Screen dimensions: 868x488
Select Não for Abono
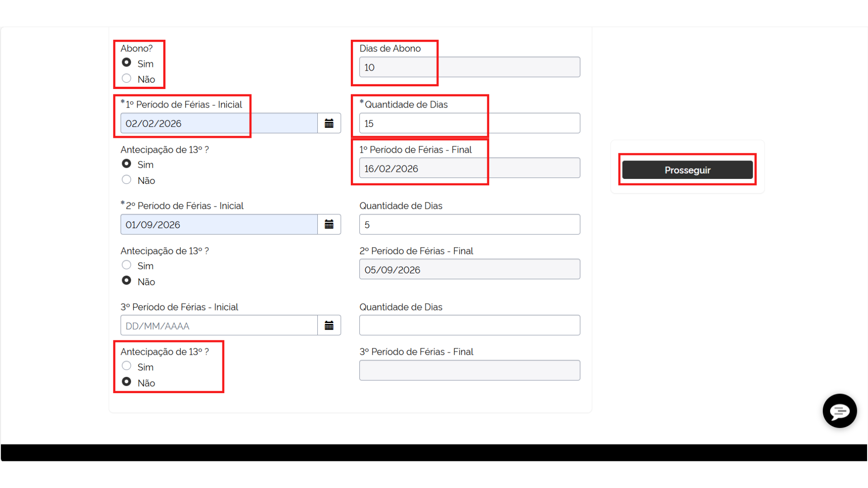tap(127, 78)
